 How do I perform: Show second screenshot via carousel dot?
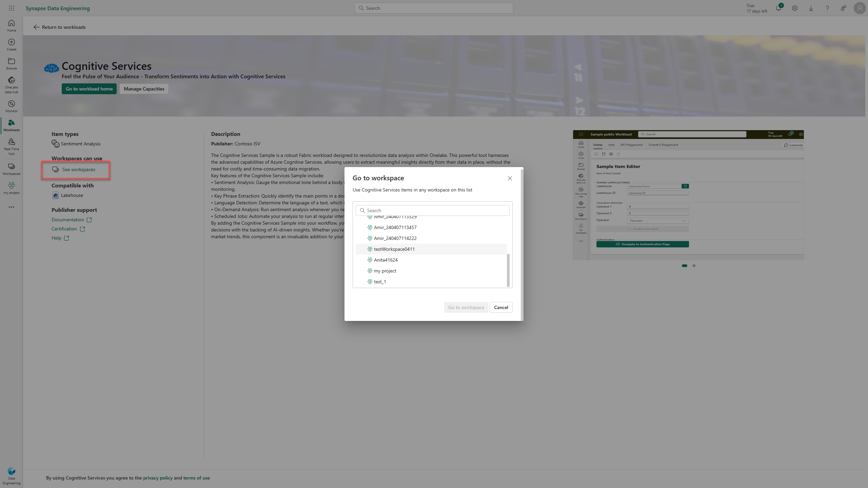pos(694,266)
